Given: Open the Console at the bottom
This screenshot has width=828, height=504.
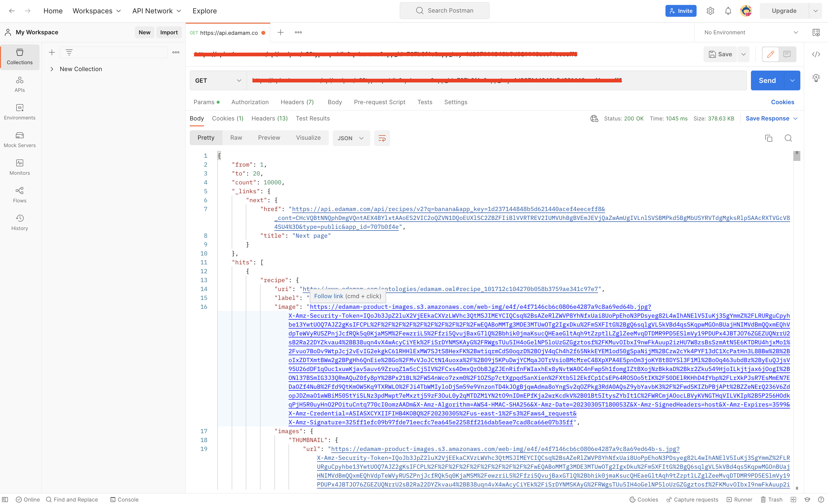Looking at the screenshot, I should click(124, 499).
